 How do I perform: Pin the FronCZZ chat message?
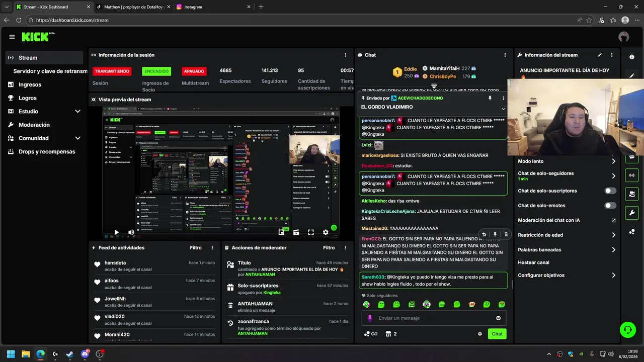[x=495, y=234]
